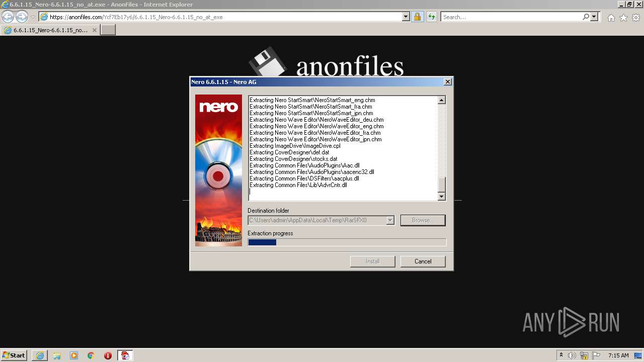The height and width of the screenshot is (362, 644).
Task: Select log line Extracting ImageDrive\ImageDrive.cpl
Action: click(x=295, y=146)
